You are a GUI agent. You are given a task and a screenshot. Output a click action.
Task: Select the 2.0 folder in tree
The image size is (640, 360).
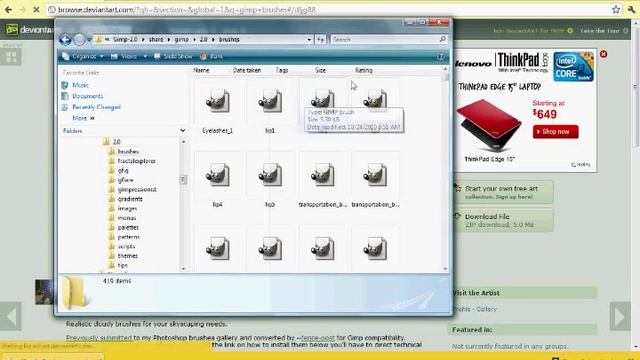tap(116, 142)
